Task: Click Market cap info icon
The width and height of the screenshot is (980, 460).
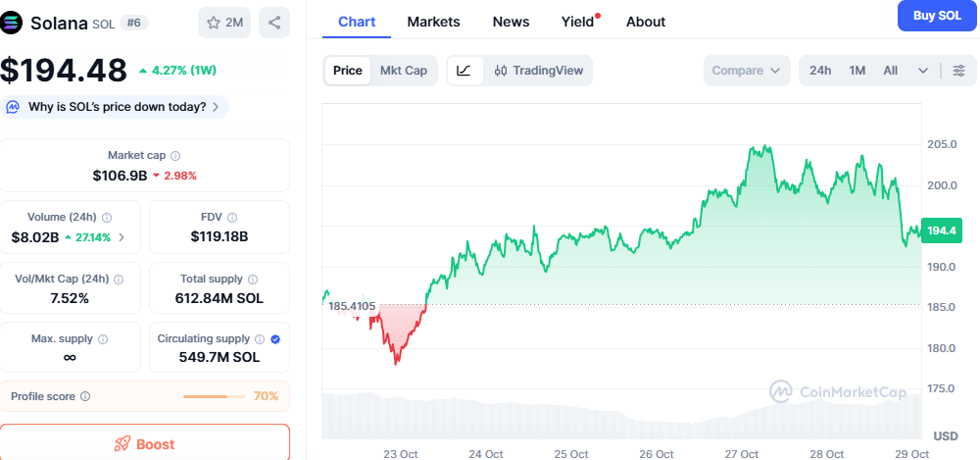Action: [x=175, y=156]
